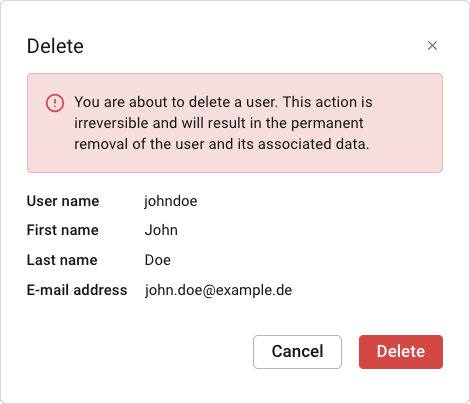The height and width of the screenshot is (404, 470).
Task: Click the john.doe@example.de e-mail value
Action: click(x=218, y=290)
